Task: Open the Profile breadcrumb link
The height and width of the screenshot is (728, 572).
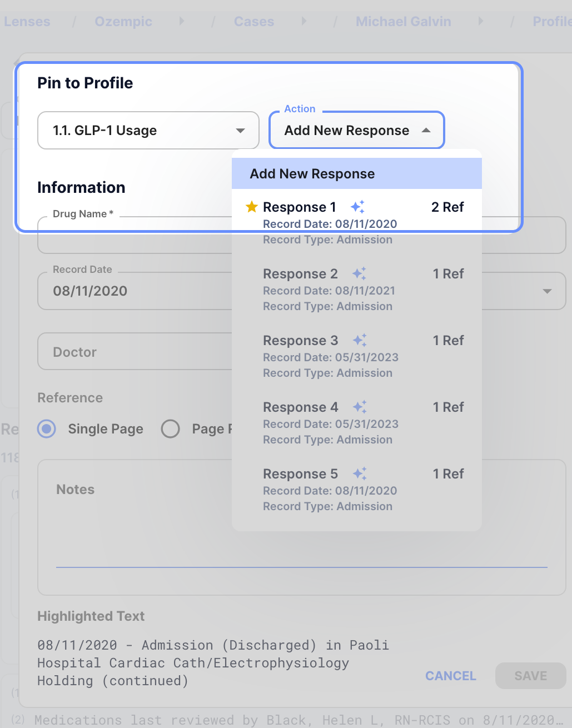Action: coord(552,21)
